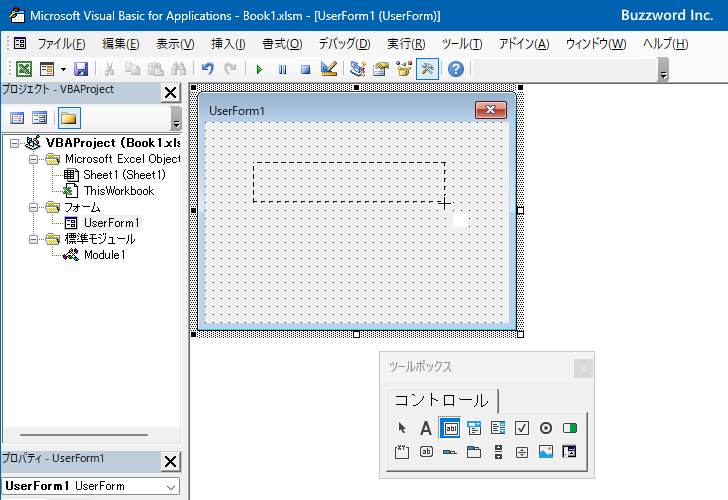Click the コントロール tab in toolbox
Viewport: 728px width, 500px height.
pyautogui.click(x=442, y=400)
